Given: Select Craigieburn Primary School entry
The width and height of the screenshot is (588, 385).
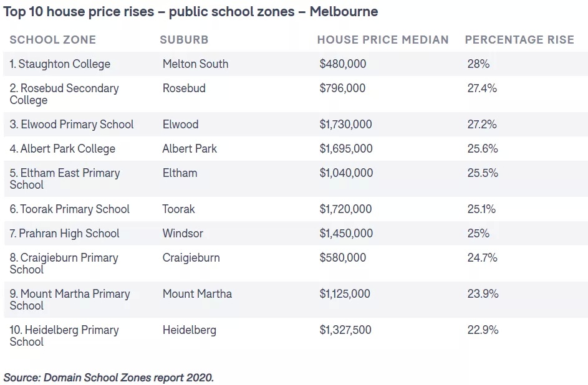Looking at the screenshot, I should [64, 264].
